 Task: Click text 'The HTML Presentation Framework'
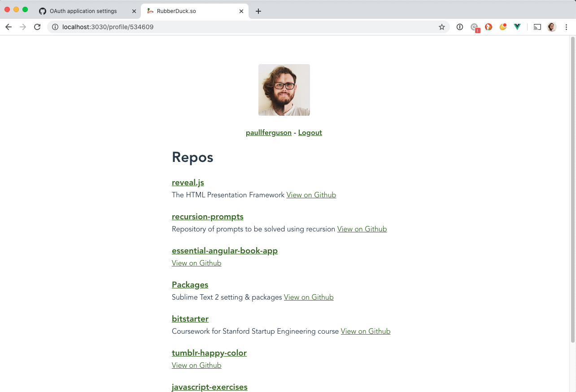tap(228, 195)
